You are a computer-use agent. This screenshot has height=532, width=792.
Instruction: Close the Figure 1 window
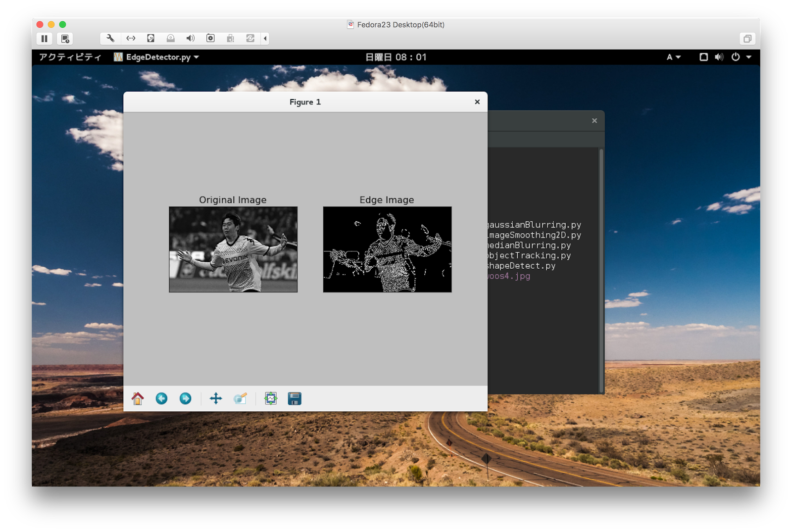477,102
